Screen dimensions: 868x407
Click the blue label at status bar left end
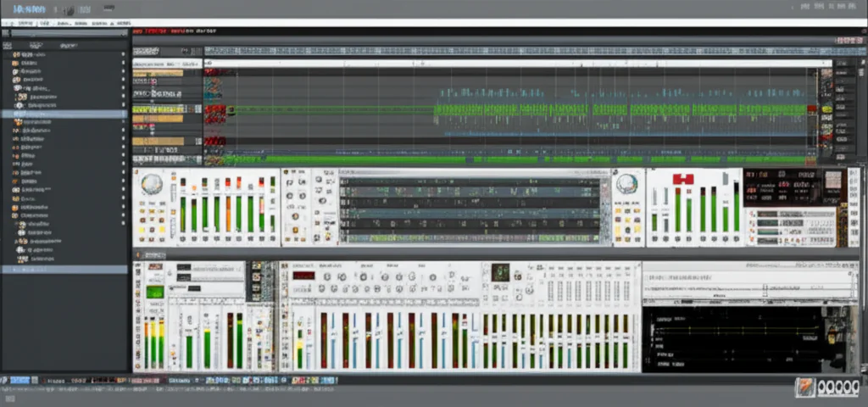click(x=19, y=380)
